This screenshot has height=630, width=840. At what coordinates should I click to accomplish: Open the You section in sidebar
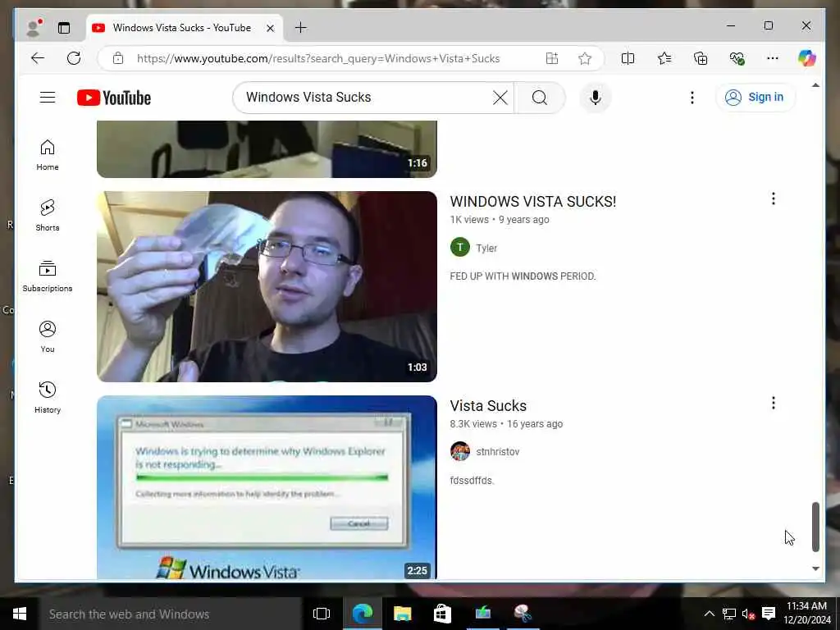47,337
